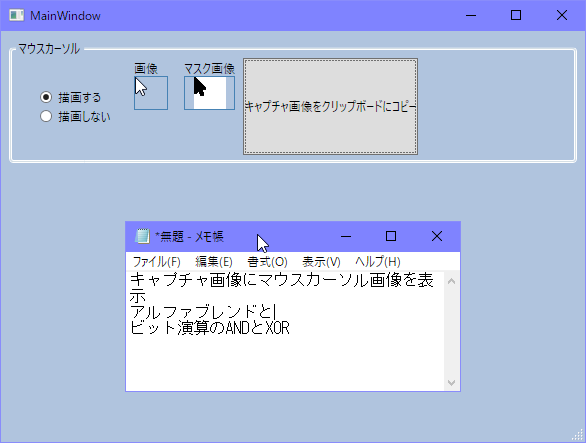Click the text line ビット演算のANDとXOR
Viewport: 586px width, 443px height.
[x=210, y=328]
